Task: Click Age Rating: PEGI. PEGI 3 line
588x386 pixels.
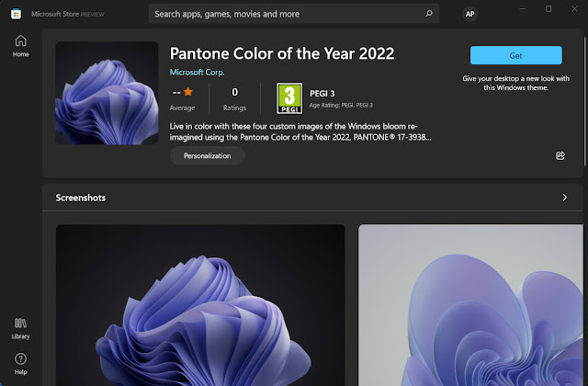Action: 341,105
